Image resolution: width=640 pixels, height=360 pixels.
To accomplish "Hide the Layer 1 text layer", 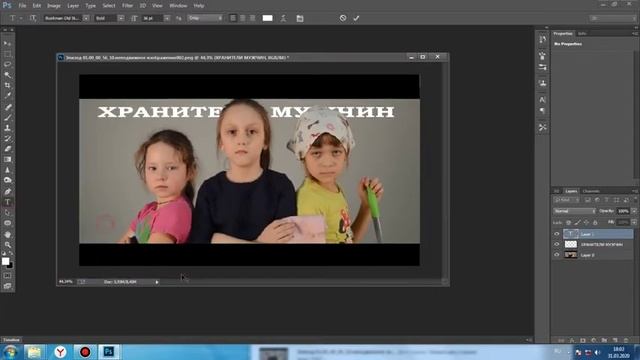I will click(557, 234).
